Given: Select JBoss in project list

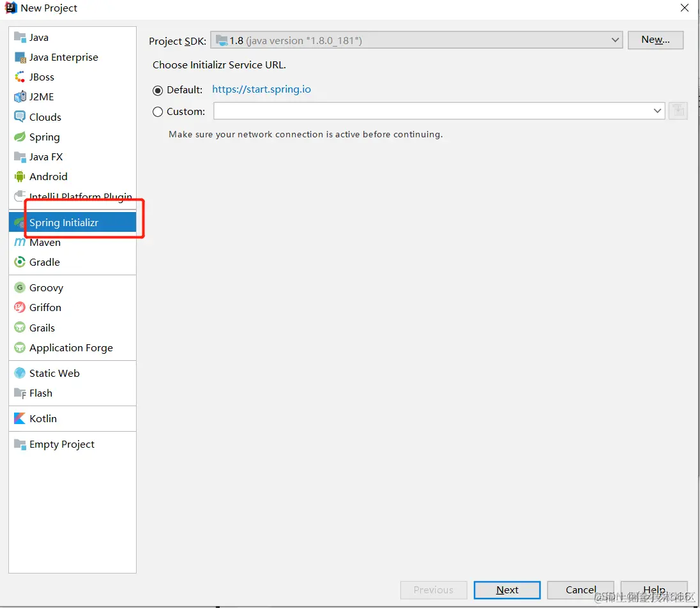Looking at the screenshot, I should (x=72, y=77).
